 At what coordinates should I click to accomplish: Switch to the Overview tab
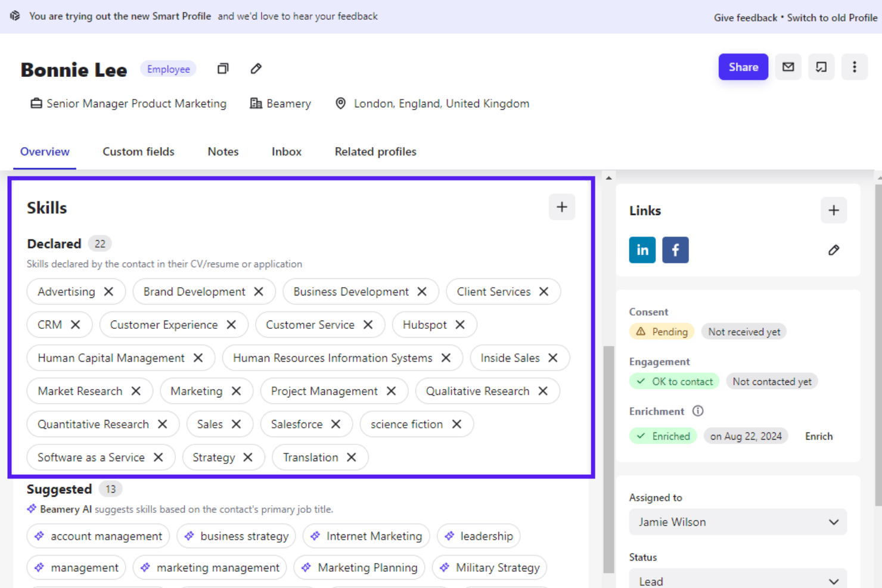tap(45, 151)
